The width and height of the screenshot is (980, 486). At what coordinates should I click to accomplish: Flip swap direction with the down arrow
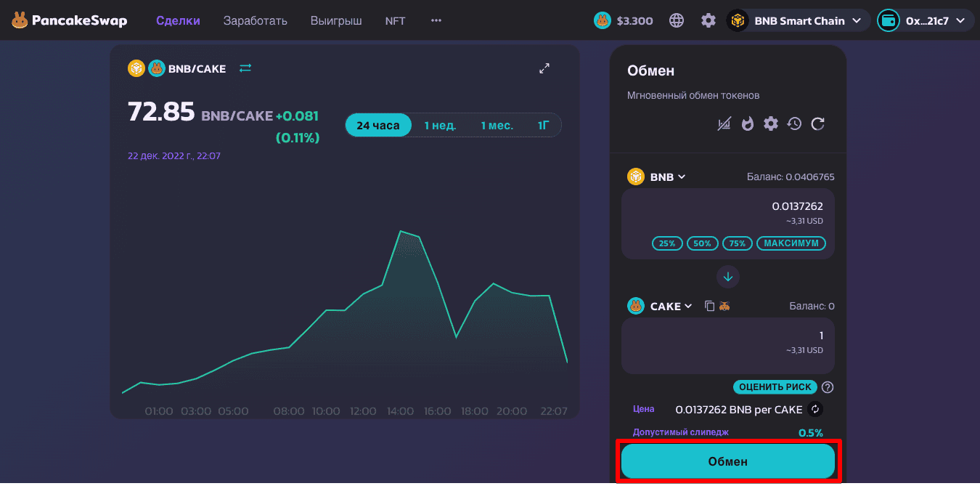728,276
